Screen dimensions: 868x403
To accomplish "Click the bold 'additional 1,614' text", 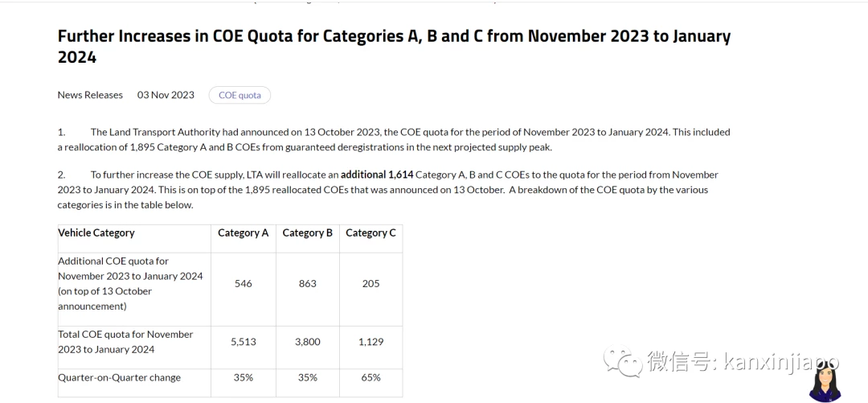I will tap(377, 175).
